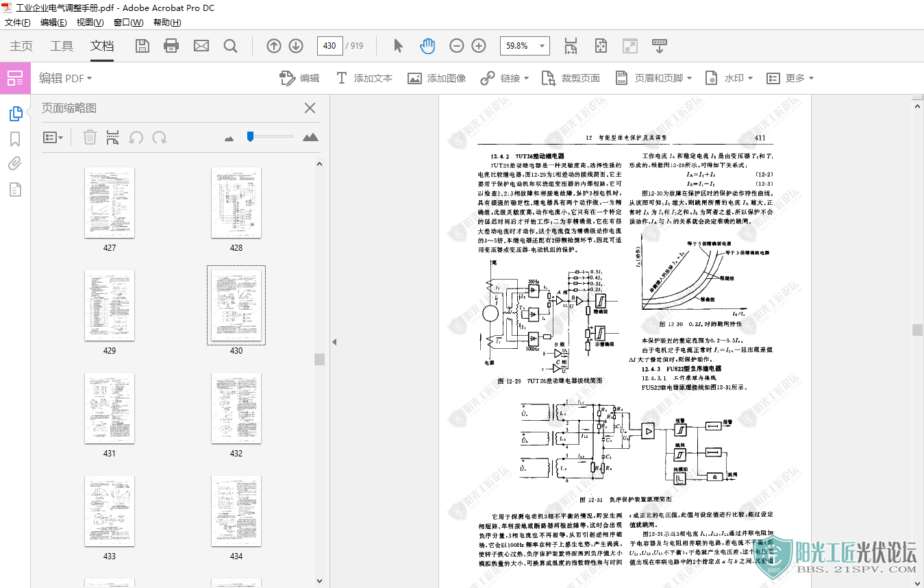The width and height of the screenshot is (924, 588).
Task: Select the arrow selection tool
Action: [399, 46]
